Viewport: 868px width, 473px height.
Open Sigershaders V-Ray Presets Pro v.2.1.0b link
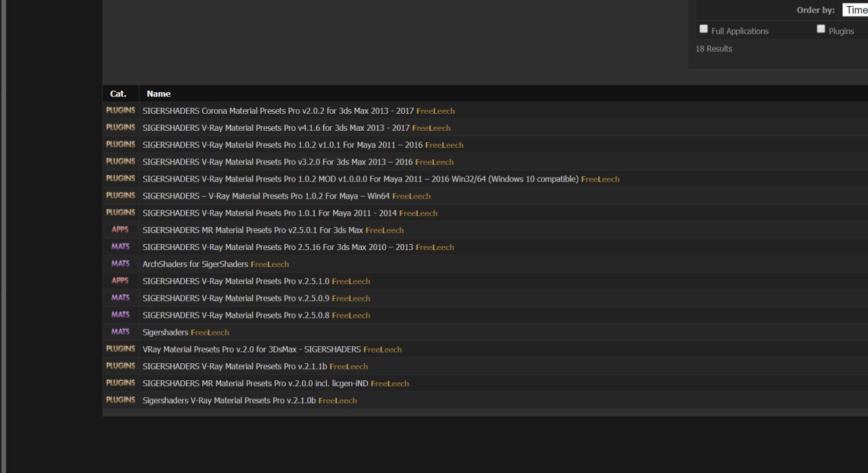229,400
